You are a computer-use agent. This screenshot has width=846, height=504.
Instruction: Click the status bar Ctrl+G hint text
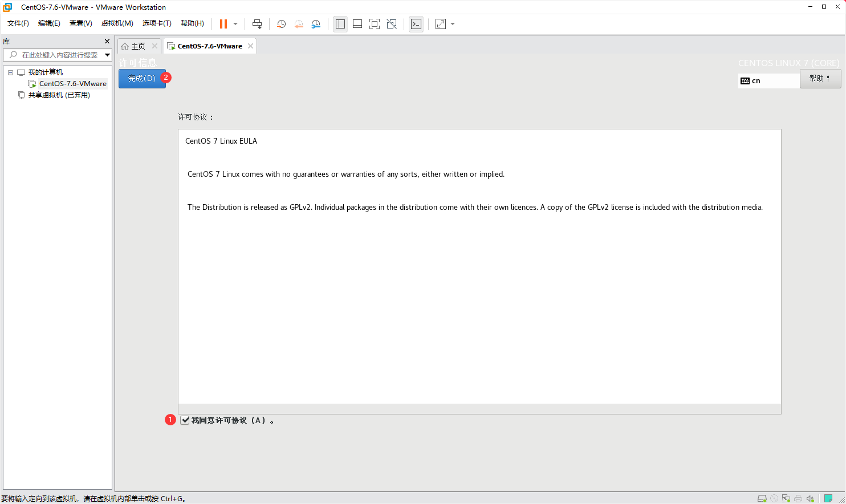coord(93,499)
